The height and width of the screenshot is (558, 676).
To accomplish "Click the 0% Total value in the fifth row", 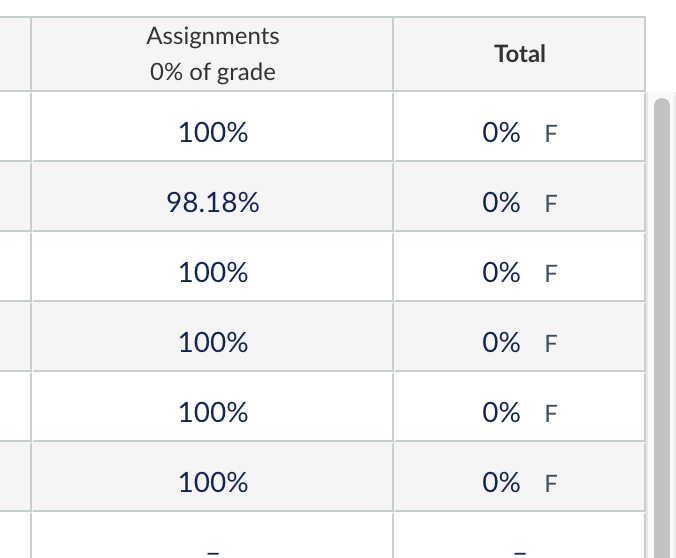I will 500,413.
